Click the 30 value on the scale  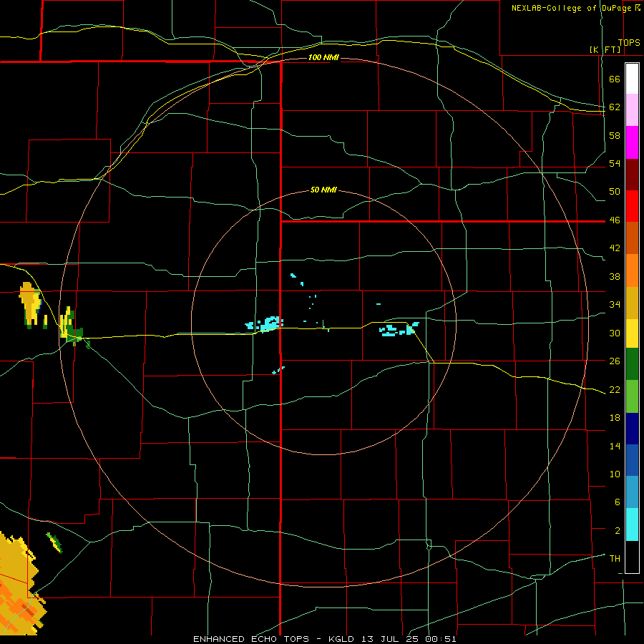point(615,333)
